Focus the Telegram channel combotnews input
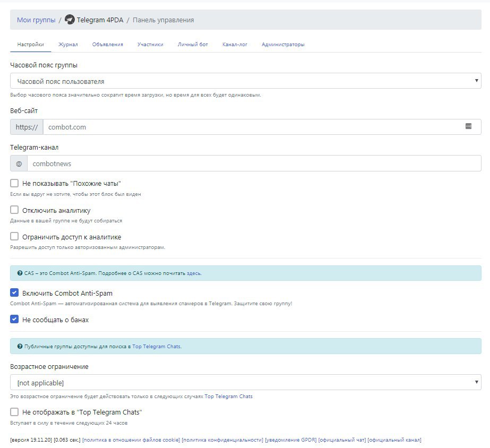 (254, 163)
